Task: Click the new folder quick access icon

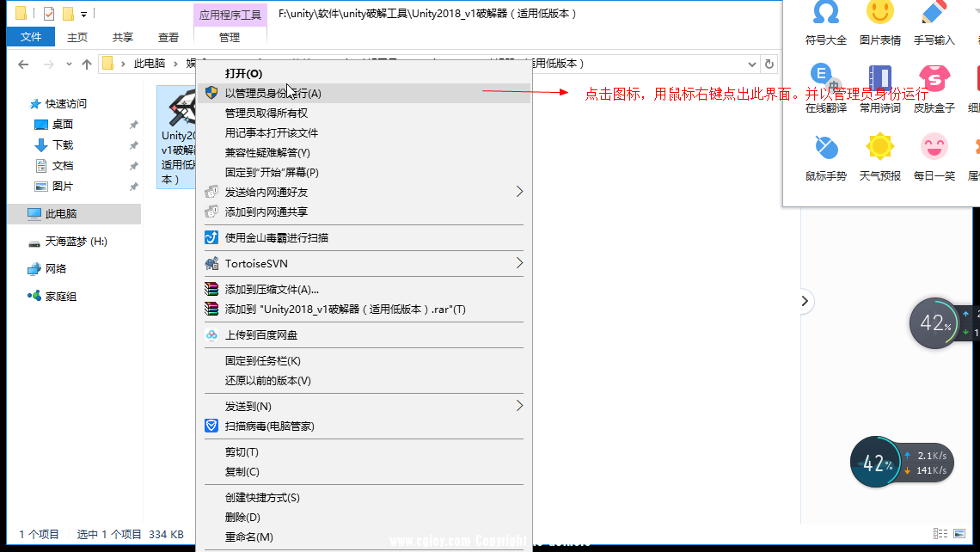Action: click(x=68, y=13)
